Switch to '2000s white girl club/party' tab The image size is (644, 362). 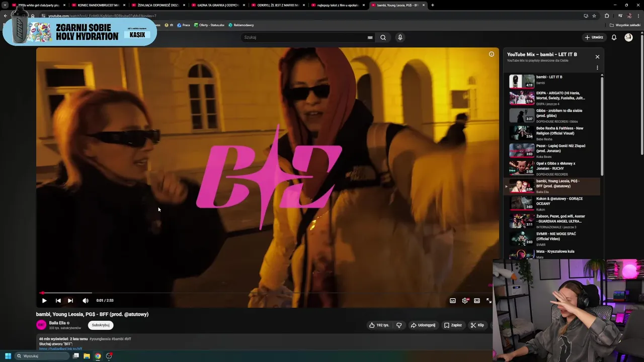(x=39, y=5)
